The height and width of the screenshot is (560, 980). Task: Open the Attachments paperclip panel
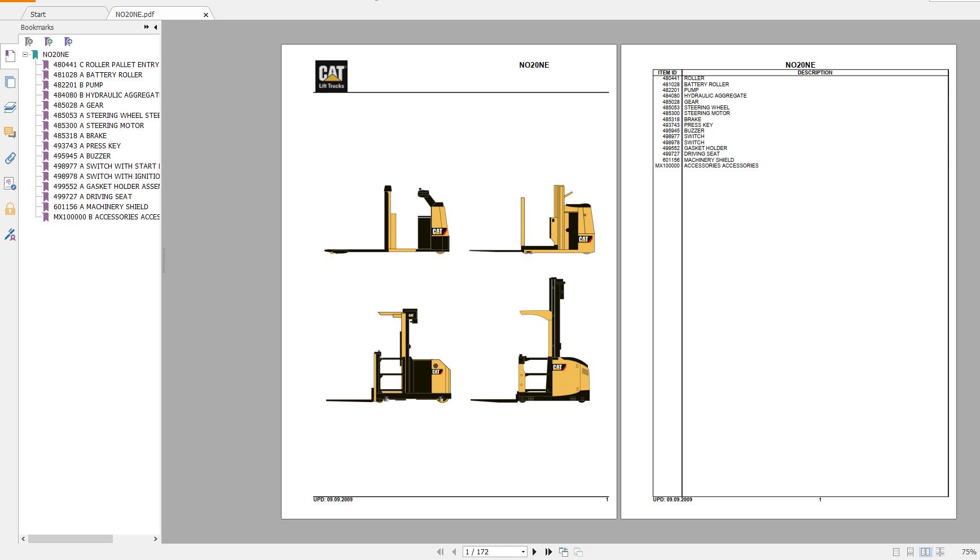[x=10, y=158]
